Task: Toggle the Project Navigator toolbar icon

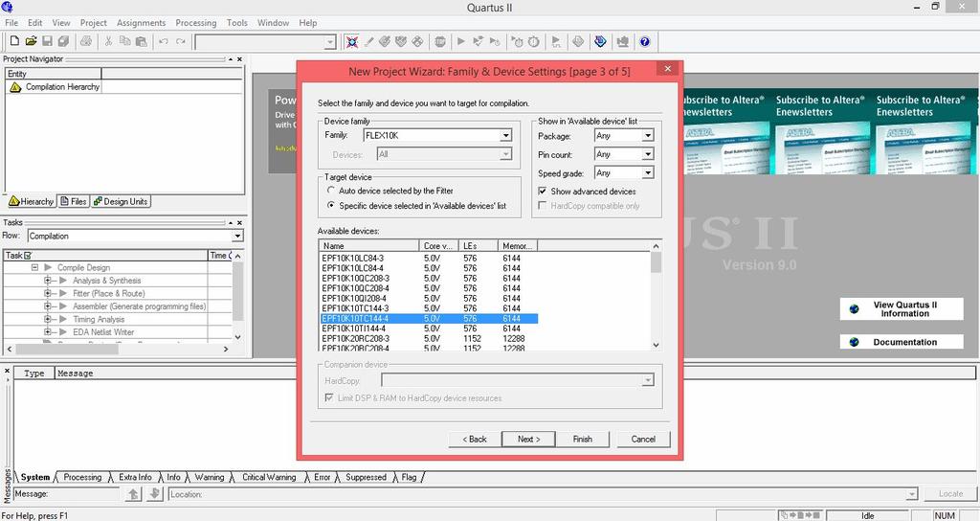Action: click(x=352, y=42)
